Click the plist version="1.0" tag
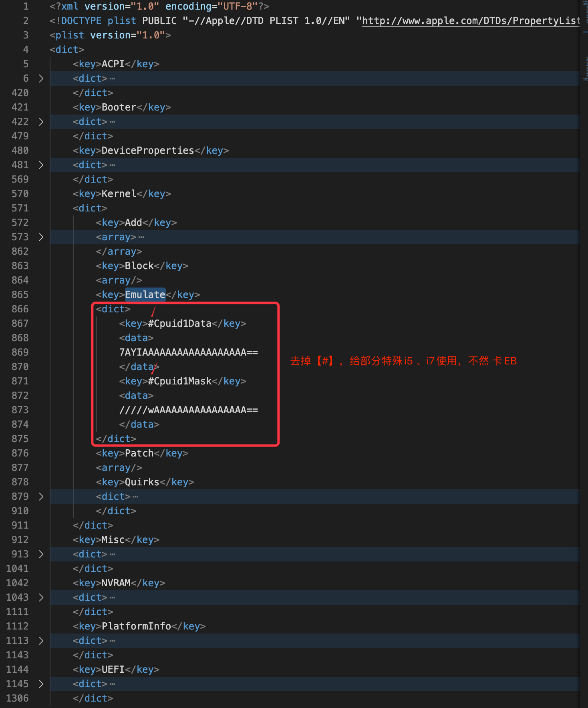Viewport: 588px width, 708px height. 110,35
